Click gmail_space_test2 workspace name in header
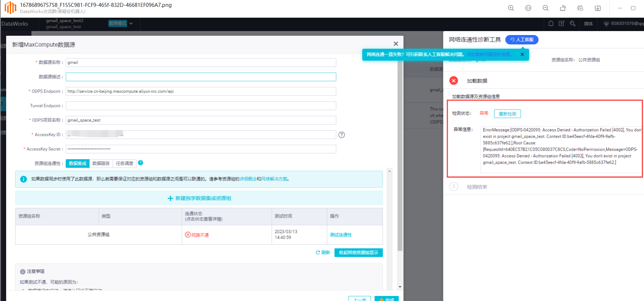The image size is (644, 301). point(65,21)
